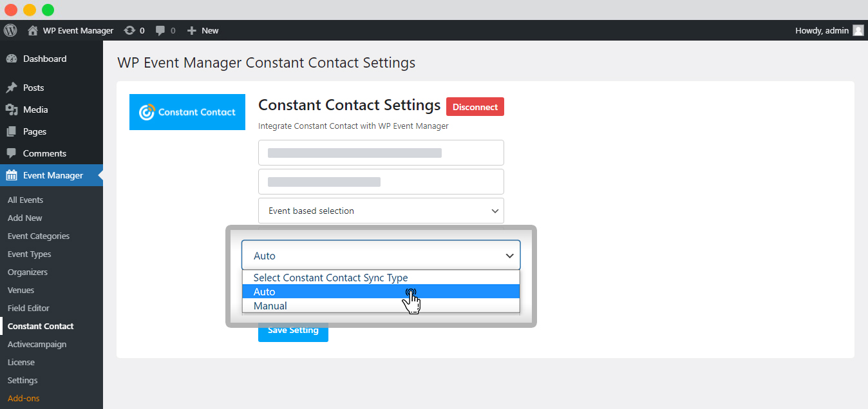Click the Event Manager calendar icon
Image resolution: width=868 pixels, height=409 pixels.
pyautogui.click(x=12, y=175)
